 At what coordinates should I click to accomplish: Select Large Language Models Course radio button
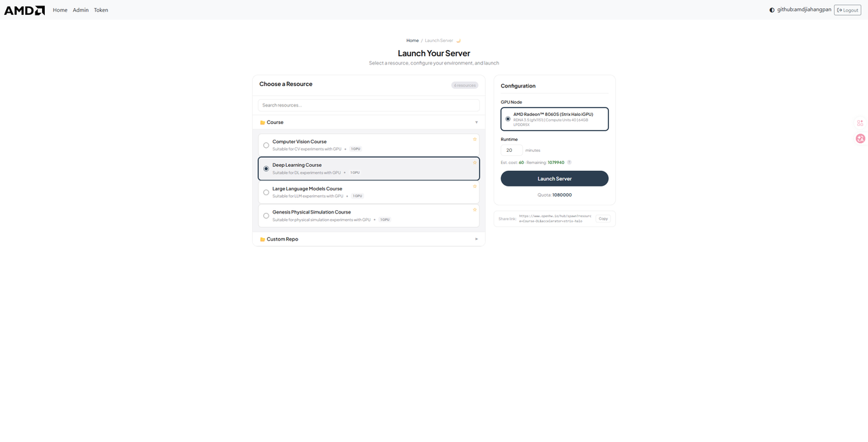[266, 193]
